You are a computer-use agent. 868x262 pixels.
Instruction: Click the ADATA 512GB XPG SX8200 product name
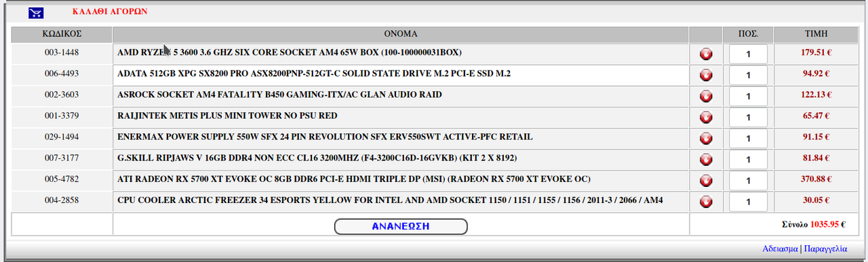[x=314, y=74]
